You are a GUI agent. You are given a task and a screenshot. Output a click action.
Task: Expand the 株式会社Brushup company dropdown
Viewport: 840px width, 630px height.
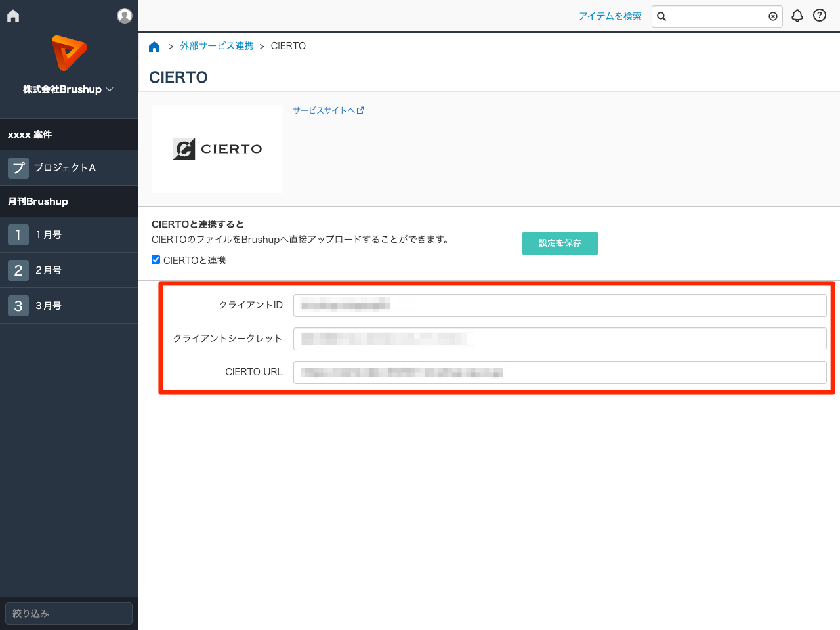[x=68, y=89]
